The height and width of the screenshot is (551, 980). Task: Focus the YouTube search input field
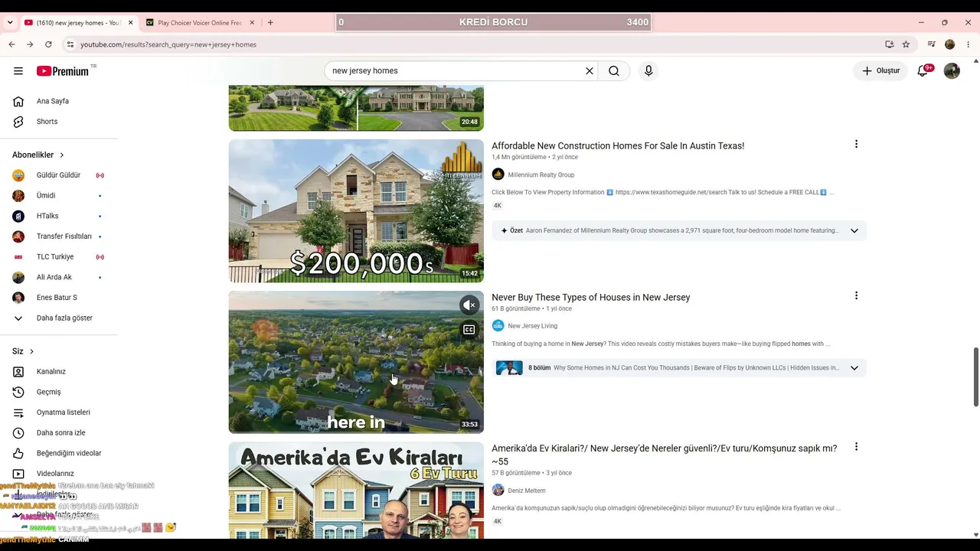pyautogui.click(x=456, y=71)
